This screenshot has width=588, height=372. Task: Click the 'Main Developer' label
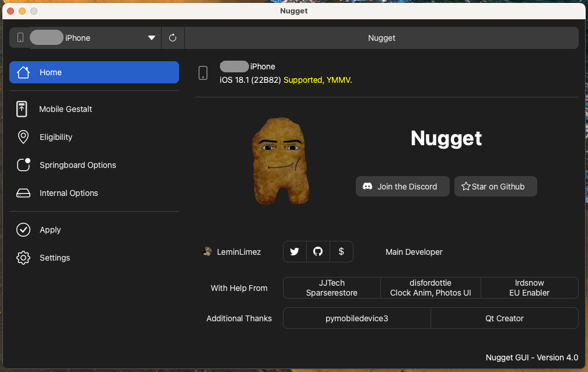coord(414,252)
